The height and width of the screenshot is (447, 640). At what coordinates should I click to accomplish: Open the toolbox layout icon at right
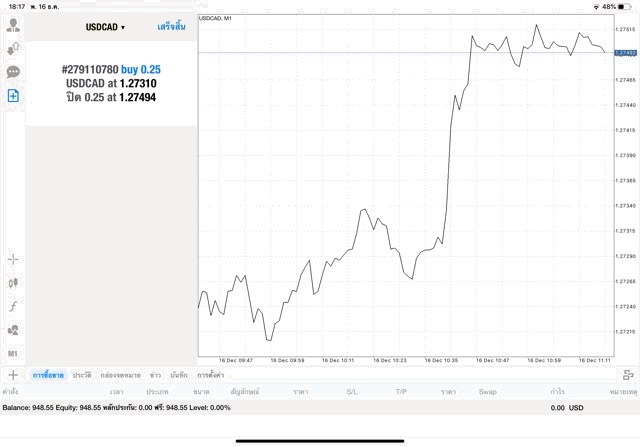pos(627,374)
